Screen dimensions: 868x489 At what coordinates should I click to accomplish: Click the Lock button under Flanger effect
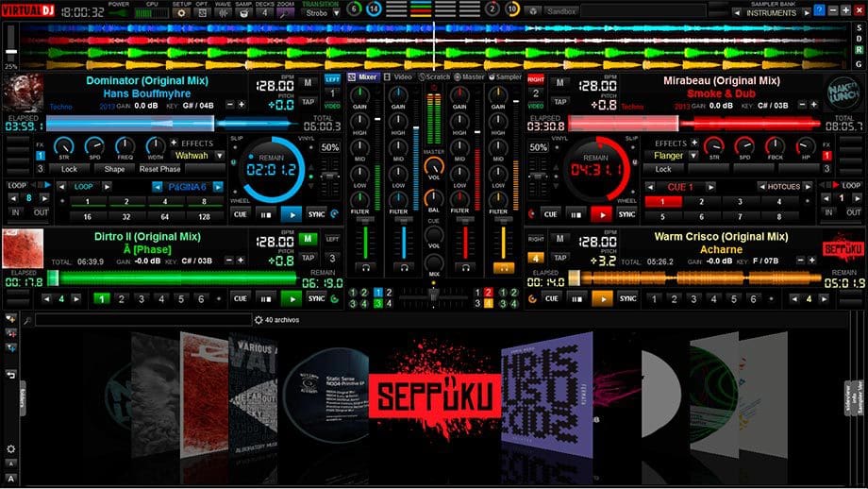tap(663, 169)
